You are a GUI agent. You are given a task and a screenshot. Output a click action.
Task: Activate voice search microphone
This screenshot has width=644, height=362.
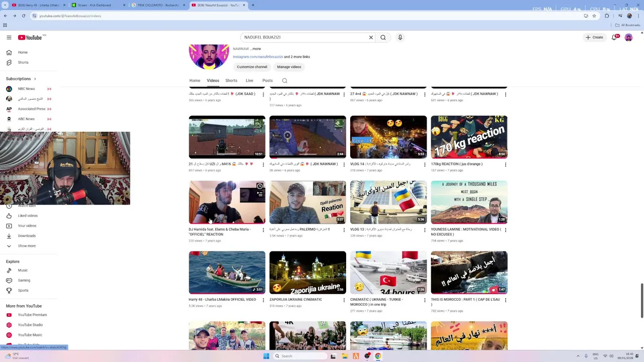400,37
